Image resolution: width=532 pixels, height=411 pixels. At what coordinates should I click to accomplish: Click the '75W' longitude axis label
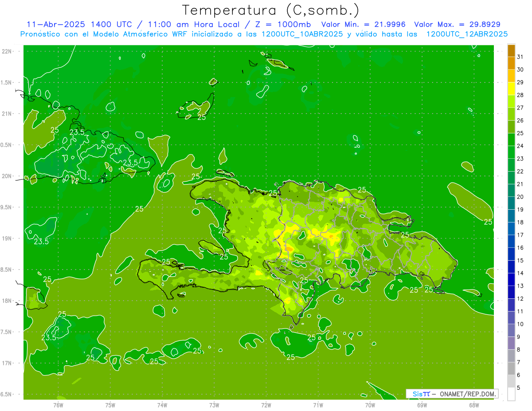(x=110, y=405)
